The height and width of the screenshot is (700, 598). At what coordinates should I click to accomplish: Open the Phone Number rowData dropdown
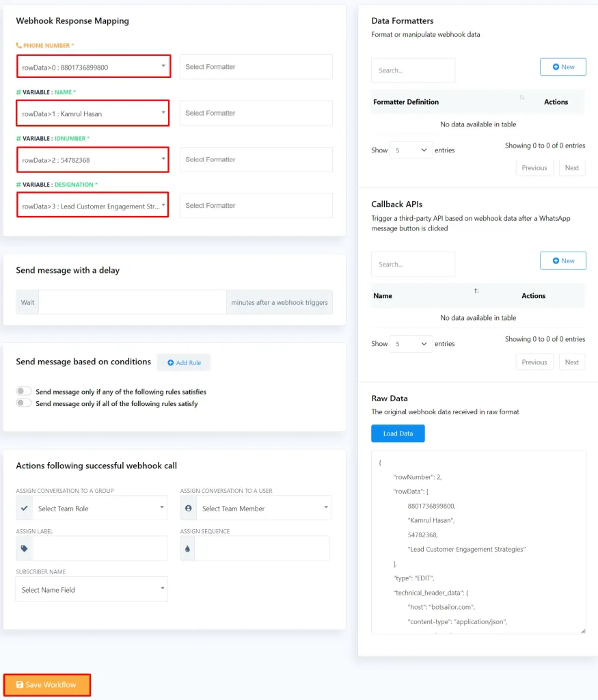pos(92,67)
